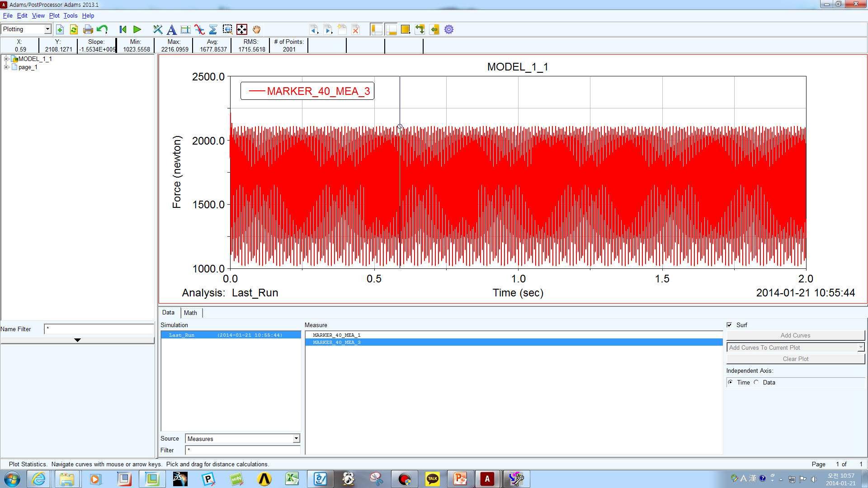Click the green swap-arrows icon
This screenshot has height=488, width=868.
pyautogui.click(x=420, y=30)
